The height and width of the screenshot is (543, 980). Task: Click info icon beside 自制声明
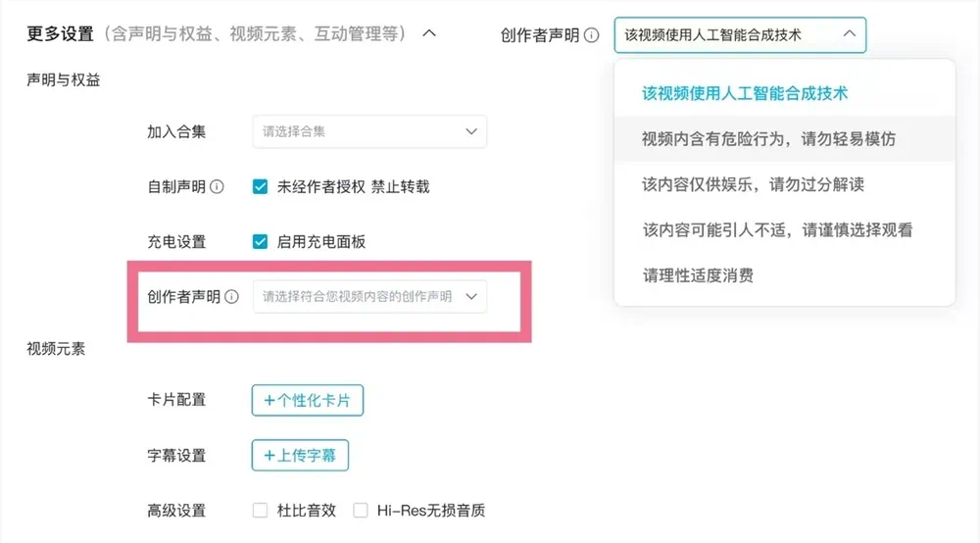click(218, 186)
